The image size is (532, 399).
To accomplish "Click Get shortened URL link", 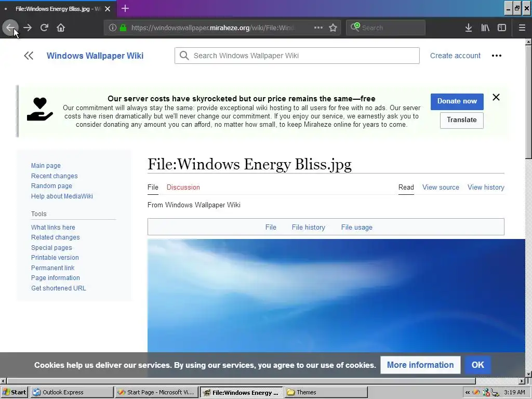I will [59, 288].
